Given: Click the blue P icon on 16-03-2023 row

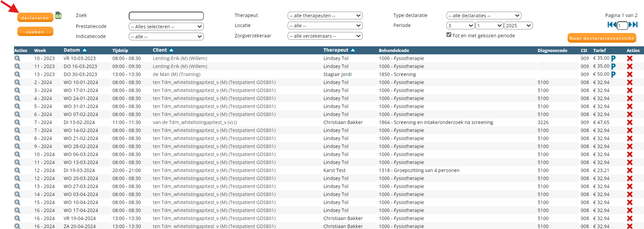Looking at the screenshot, I should coord(613,66).
